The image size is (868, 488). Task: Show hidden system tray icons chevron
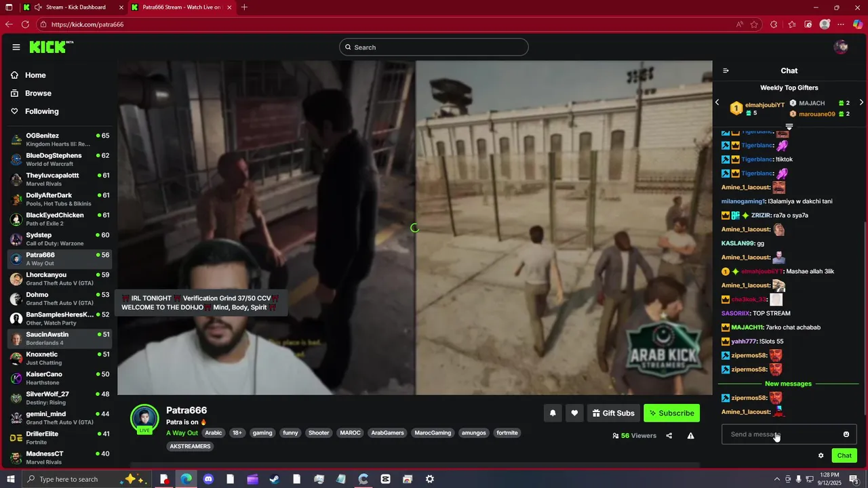pos(776,479)
